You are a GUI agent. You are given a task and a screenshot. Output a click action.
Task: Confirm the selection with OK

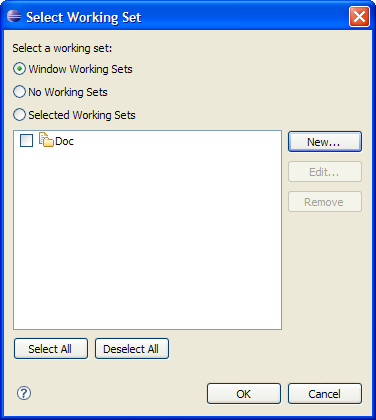[x=244, y=394]
